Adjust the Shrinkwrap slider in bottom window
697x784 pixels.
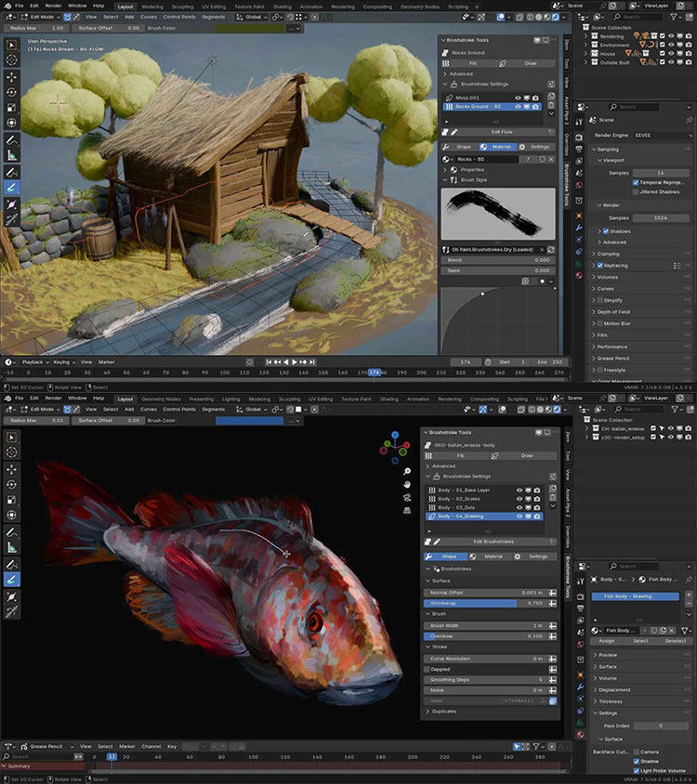click(x=485, y=604)
